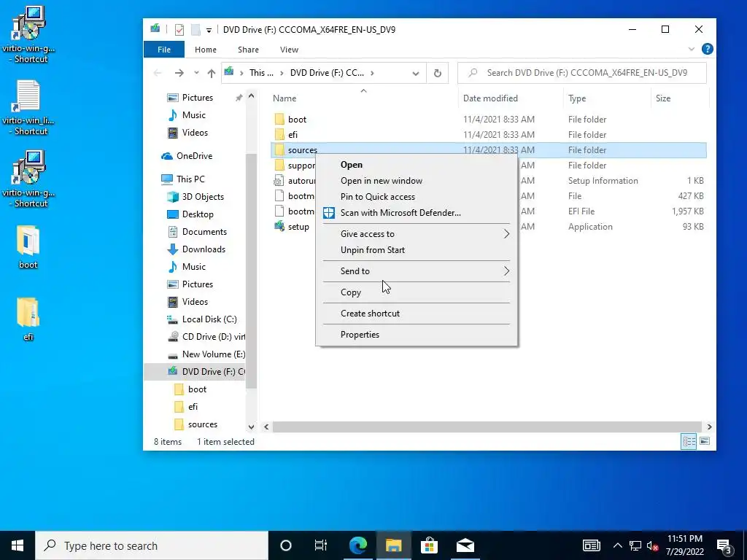Open the boot folder on the desktop
The image size is (747, 560).
[x=28, y=248]
